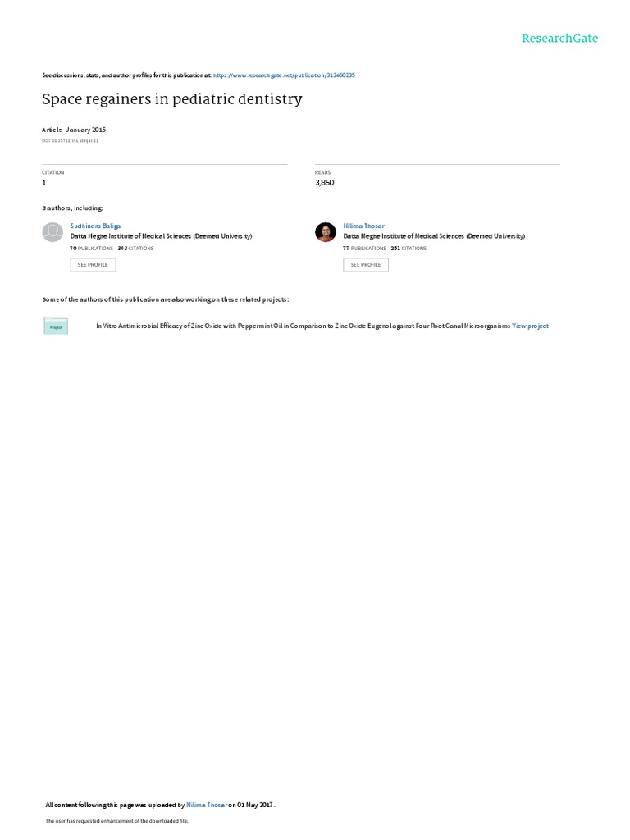Screen dimensions: 630x840
Task: Click Sudhindra Baliga's gray avatar icon
Action: (x=52, y=232)
